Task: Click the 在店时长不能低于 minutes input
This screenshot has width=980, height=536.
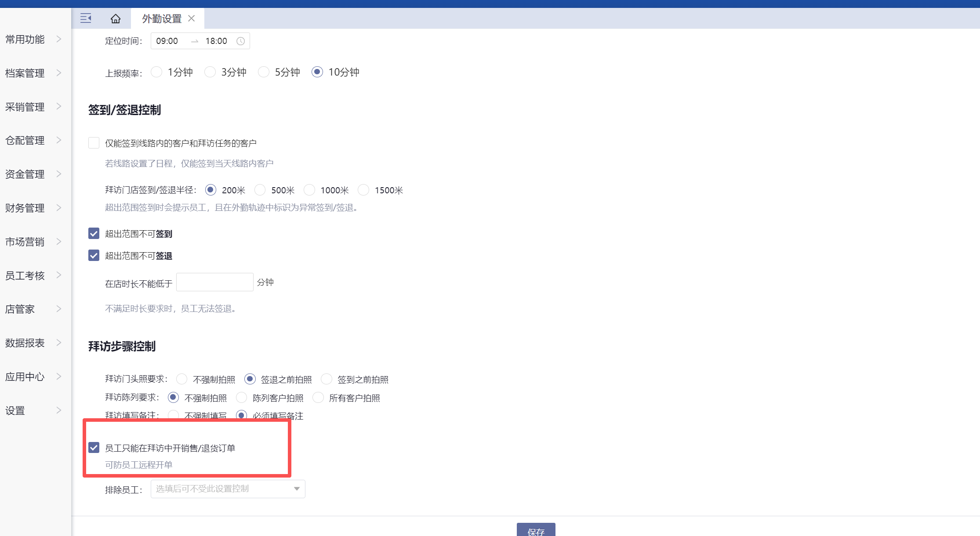Action: pyautogui.click(x=214, y=282)
